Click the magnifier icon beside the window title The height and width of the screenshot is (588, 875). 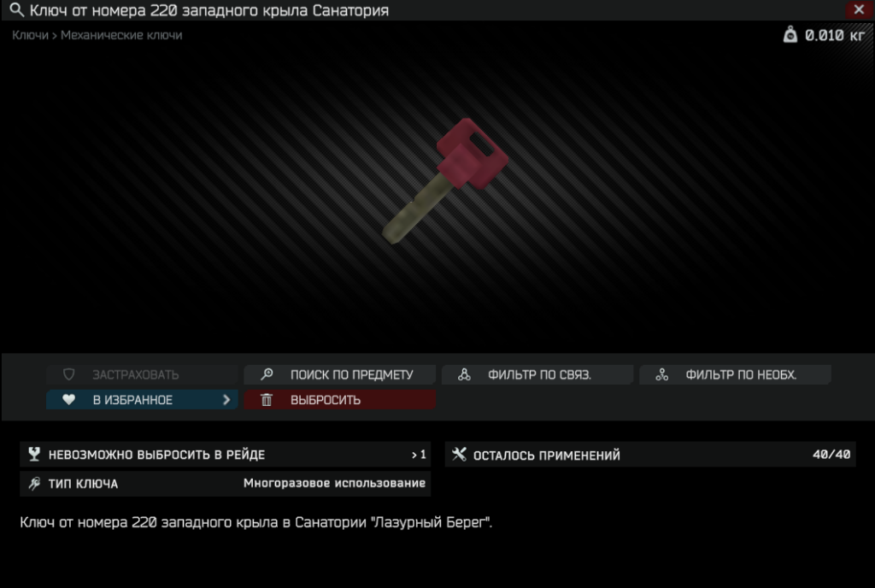tap(15, 11)
